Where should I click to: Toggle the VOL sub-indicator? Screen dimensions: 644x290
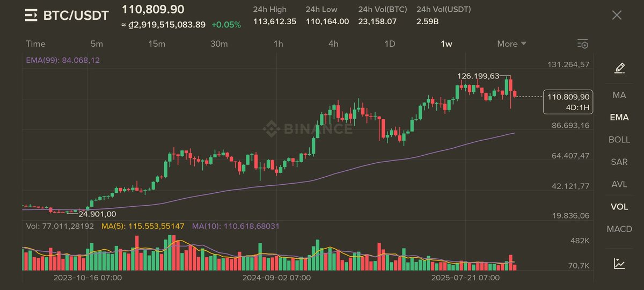[619, 207]
